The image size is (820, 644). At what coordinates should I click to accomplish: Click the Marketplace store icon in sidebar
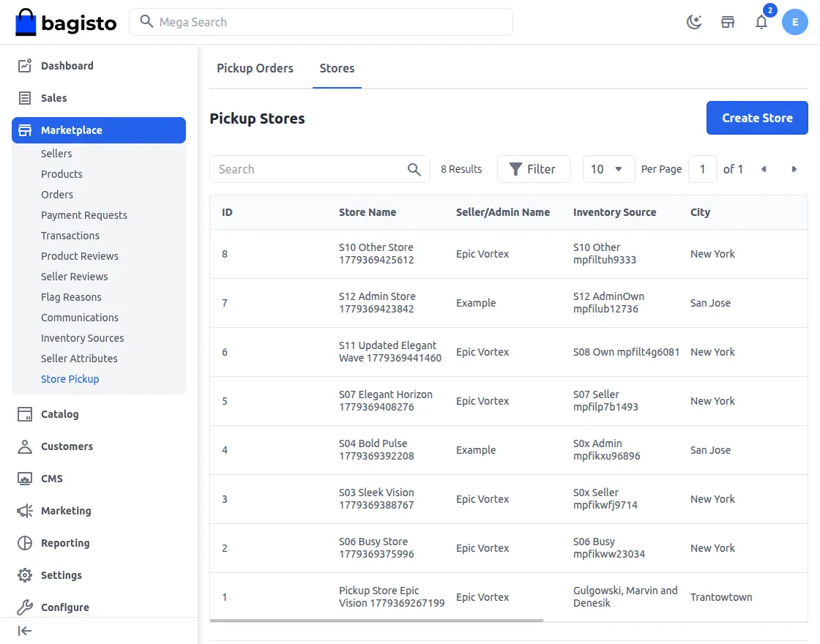(25, 130)
